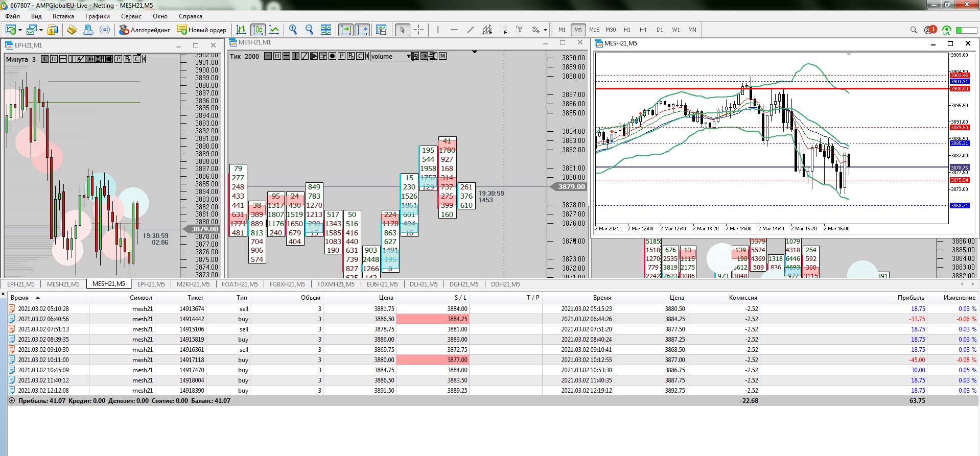Image resolution: width=980 pixels, height=456 pixels.
Task: Switch chart to candlestick display
Action: (258, 30)
